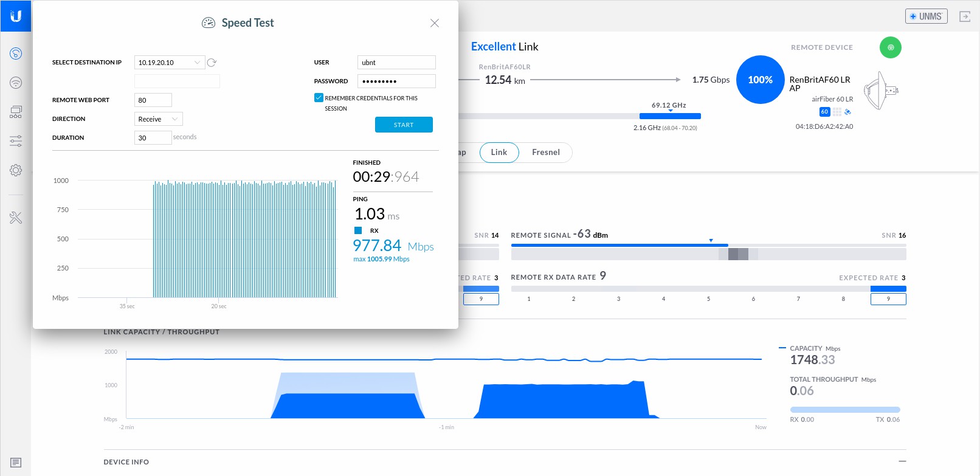Click the UNMS button
The image size is (980, 476).
click(927, 16)
